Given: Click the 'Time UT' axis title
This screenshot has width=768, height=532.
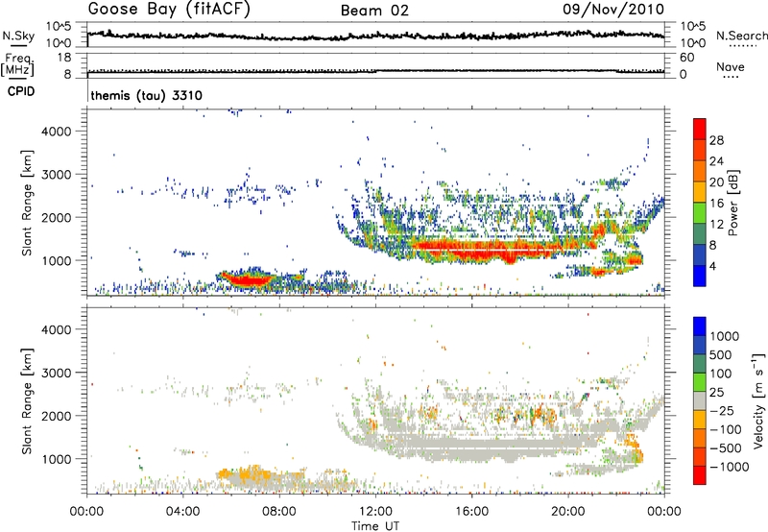Looking at the screenshot, I should 375,526.
